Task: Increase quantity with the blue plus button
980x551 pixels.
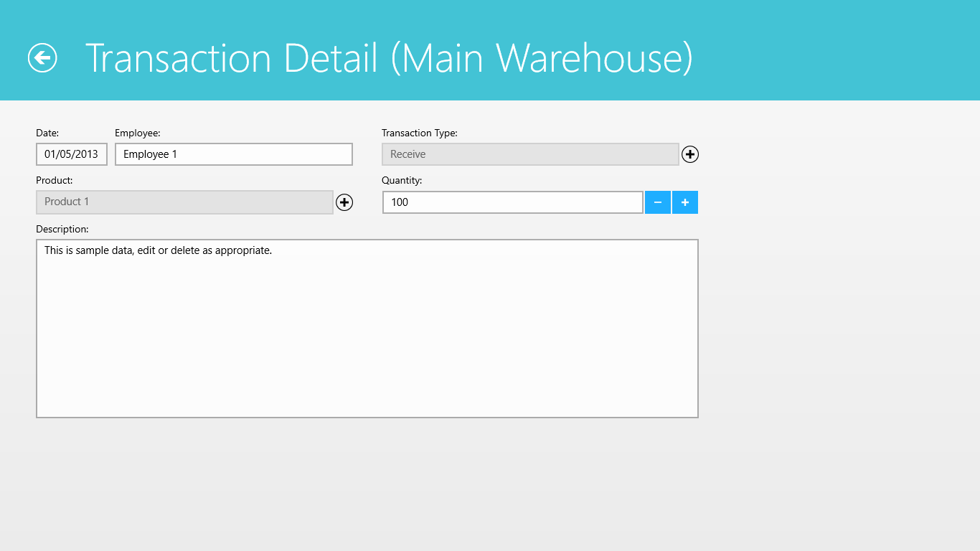Action: [x=685, y=202]
